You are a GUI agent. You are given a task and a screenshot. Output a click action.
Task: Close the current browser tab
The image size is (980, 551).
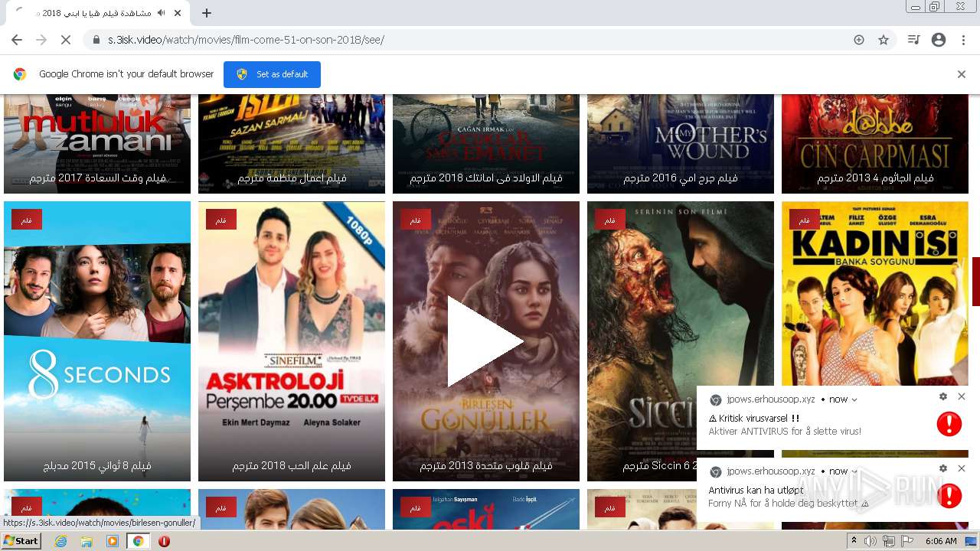(178, 13)
